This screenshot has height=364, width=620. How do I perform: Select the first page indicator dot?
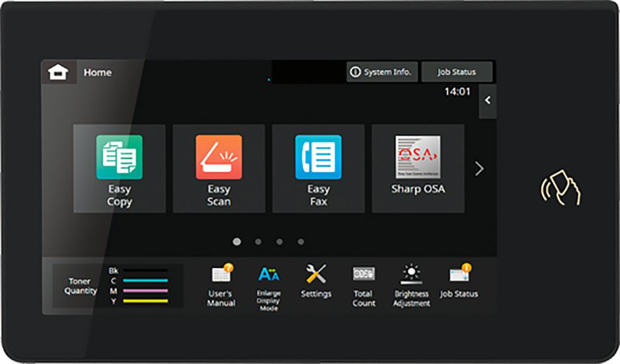[237, 242]
